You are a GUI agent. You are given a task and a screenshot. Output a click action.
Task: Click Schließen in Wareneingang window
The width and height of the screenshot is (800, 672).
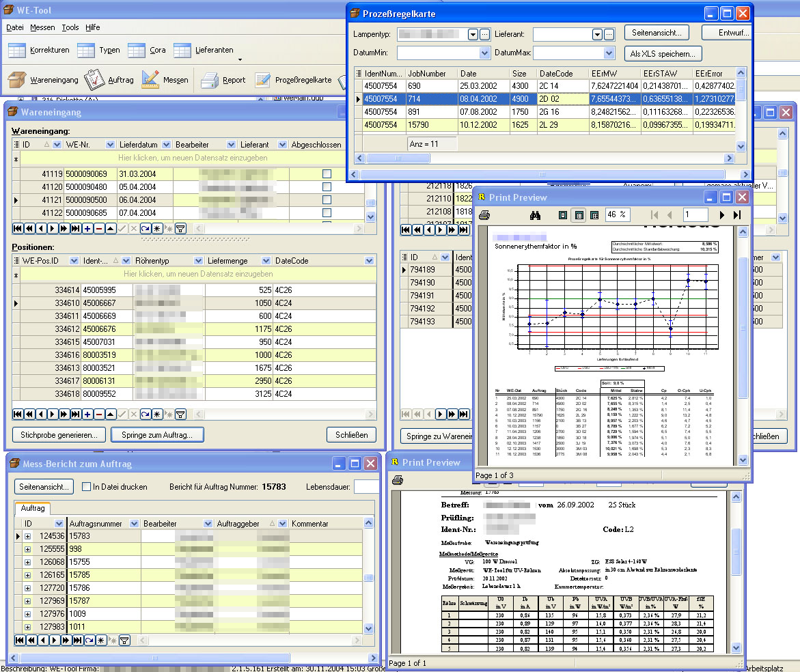351,435
